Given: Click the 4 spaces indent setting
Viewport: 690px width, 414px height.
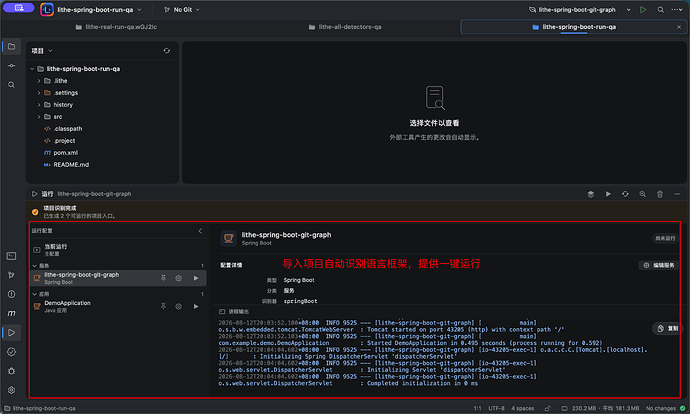Looking at the screenshot, I should click(522, 408).
